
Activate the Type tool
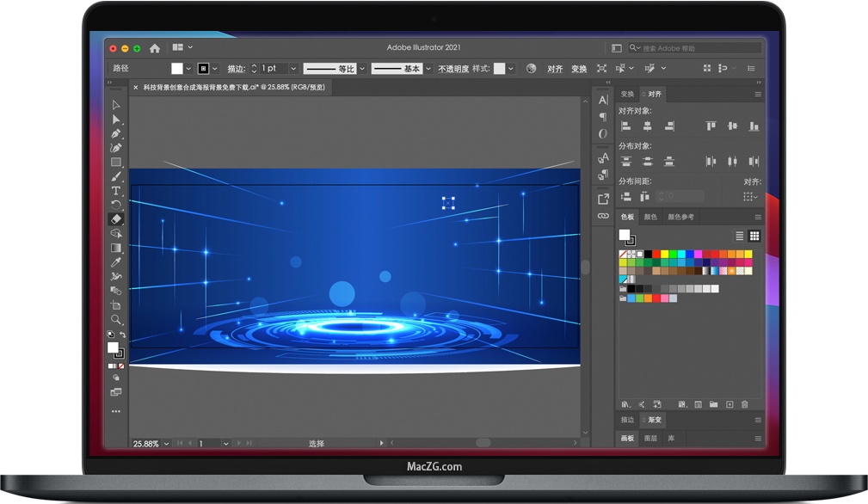(x=116, y=190)
